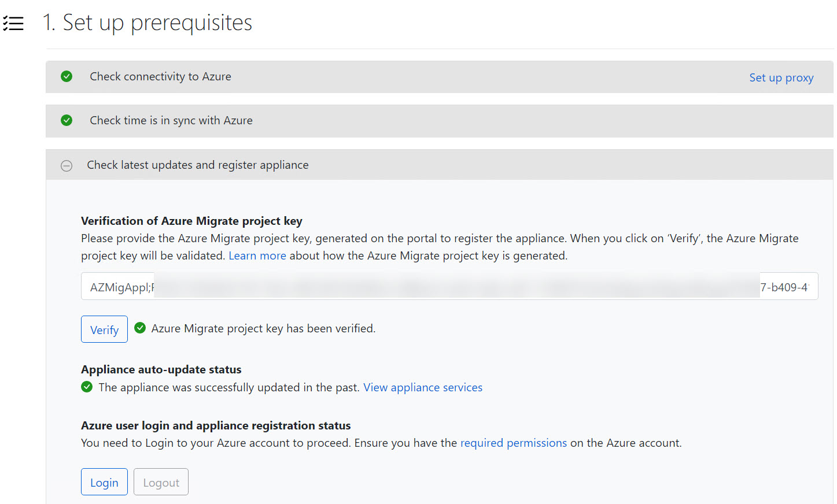Expand the Check time is in sync panel
The width and height of the screenshot is (837, 504).
[170, 120]
